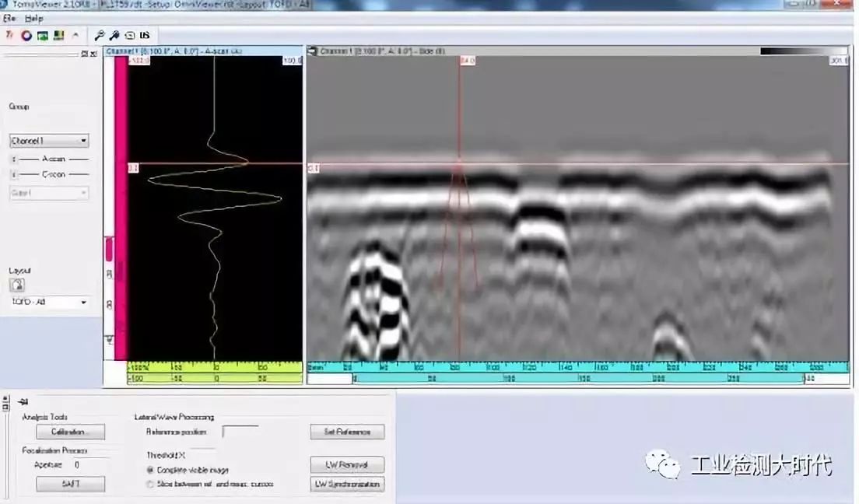Click the Layout icon button
This screenshot has height=504, width=859.
click(17, 285)
